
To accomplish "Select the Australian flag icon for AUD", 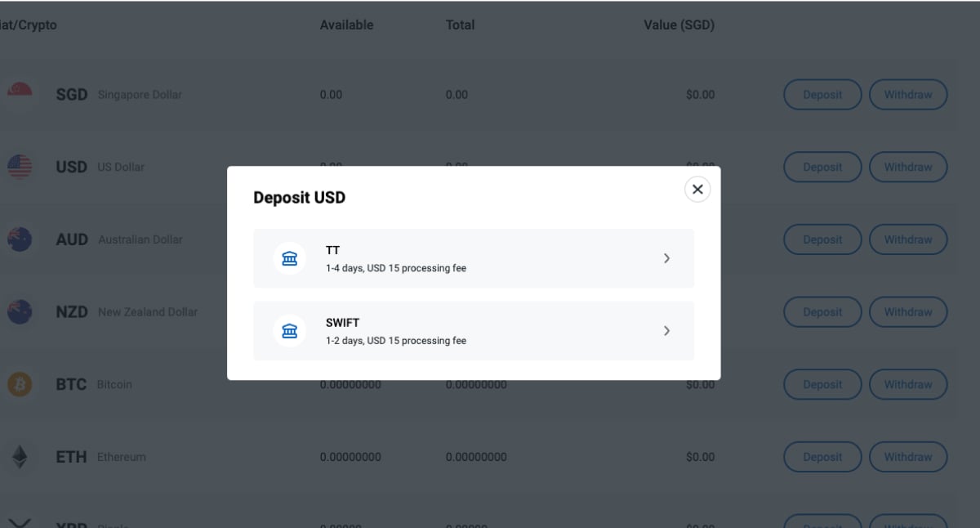I will tap(20, 239).
